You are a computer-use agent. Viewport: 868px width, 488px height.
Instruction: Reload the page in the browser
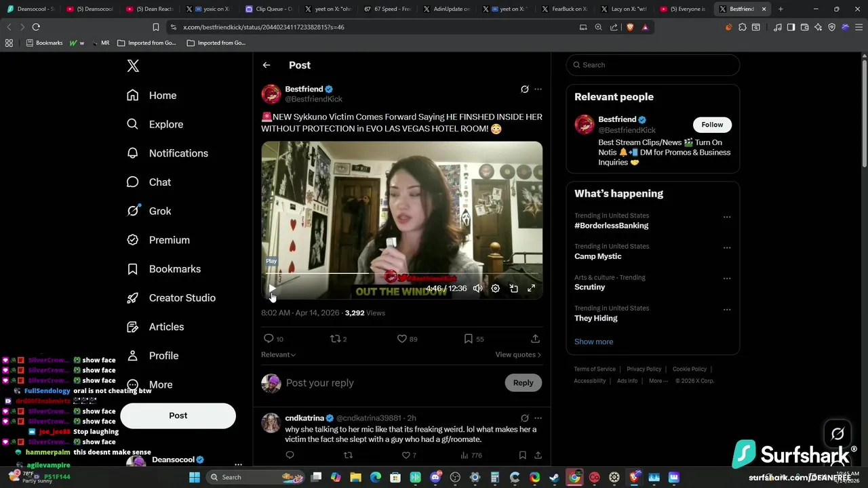pyautogui.click(x=36, y=27)
